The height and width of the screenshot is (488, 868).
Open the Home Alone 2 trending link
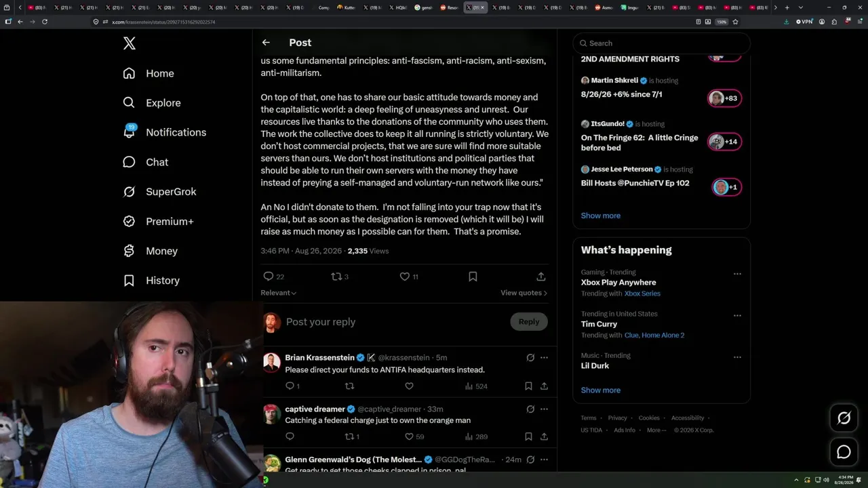[x=664, y=335]
